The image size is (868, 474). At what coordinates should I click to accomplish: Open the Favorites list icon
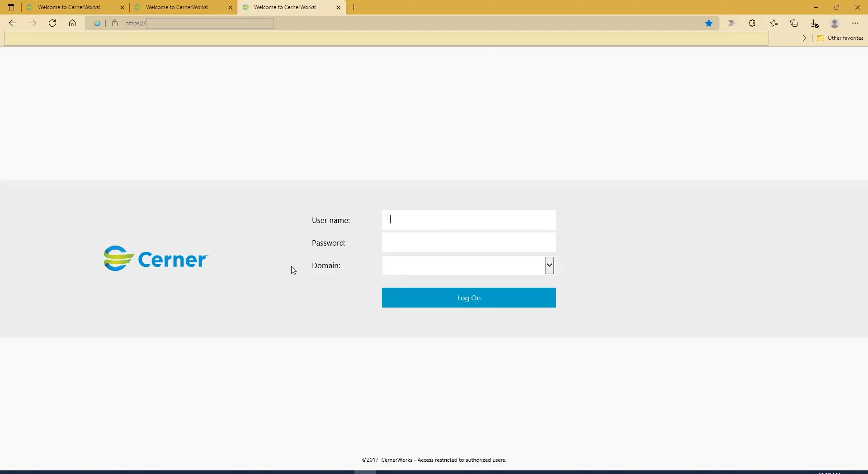[x=774, y=23]
